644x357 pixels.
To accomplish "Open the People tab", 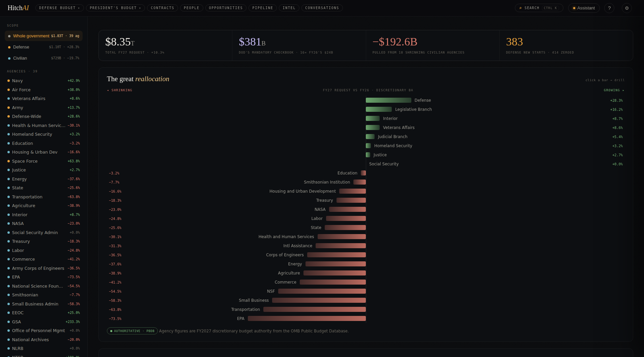I will coord(192,8).
